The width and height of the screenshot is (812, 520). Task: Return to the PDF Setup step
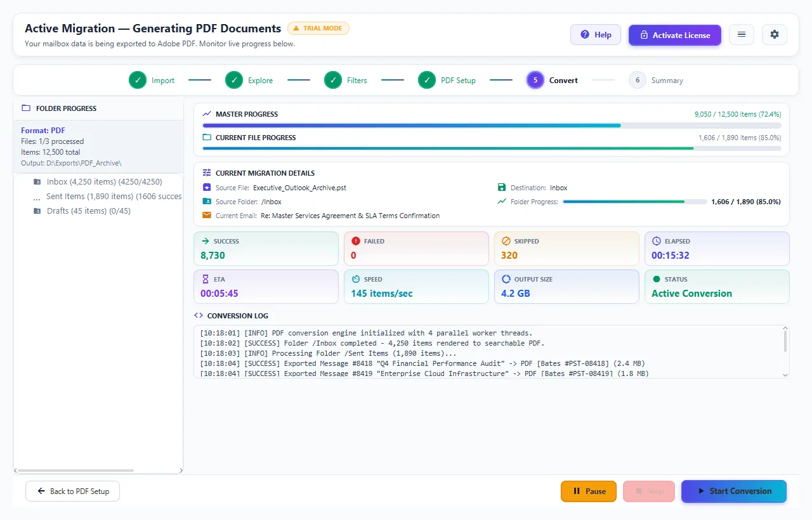[x=447, y=81]
